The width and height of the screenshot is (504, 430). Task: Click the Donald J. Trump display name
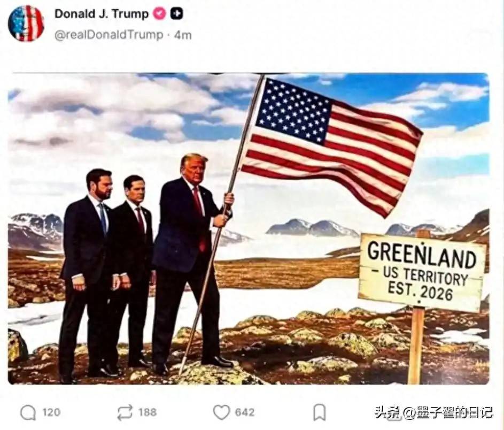pyautogui.click(x=102, y=14)
